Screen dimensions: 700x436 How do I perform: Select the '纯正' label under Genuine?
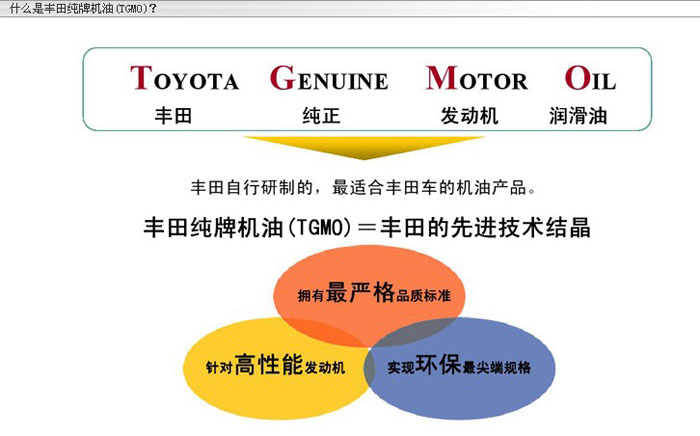(x=321, y=116)
